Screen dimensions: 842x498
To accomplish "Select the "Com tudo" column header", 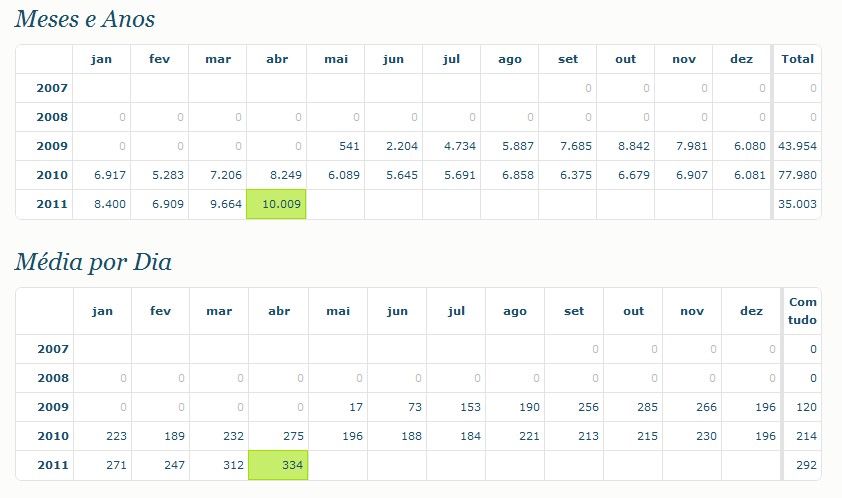I will click(802, 311).
